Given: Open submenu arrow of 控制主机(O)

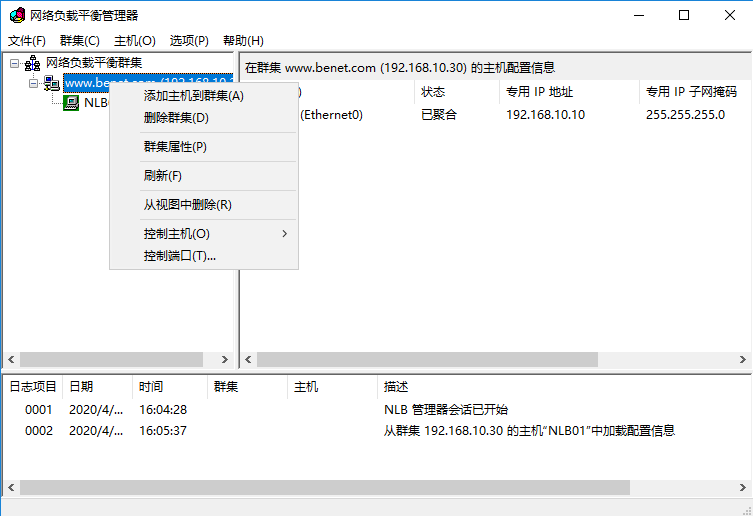Looking at the screenshot, I should click(x=284, y=233).
